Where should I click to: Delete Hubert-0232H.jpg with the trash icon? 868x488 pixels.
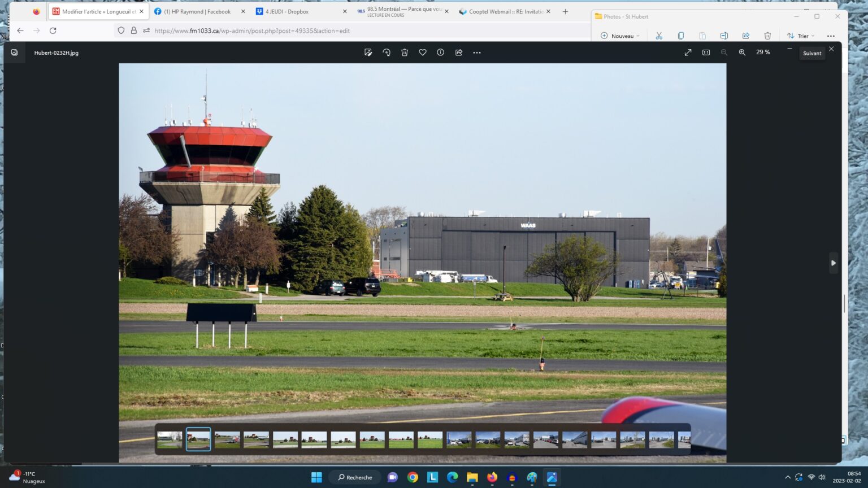[405, 53]
